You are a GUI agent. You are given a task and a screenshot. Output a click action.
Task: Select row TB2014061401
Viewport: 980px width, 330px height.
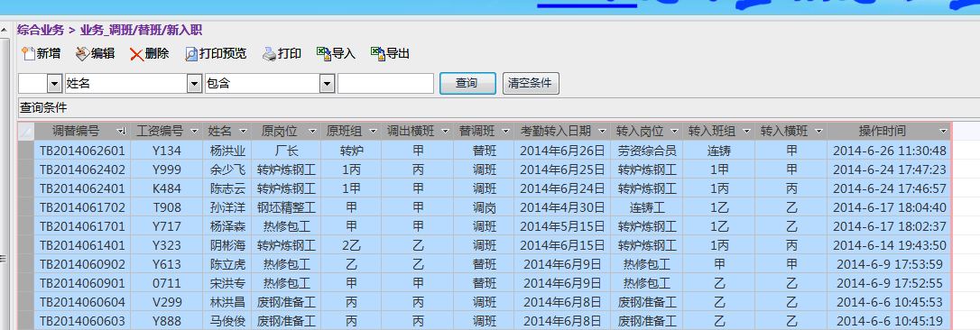click(485, 245)
